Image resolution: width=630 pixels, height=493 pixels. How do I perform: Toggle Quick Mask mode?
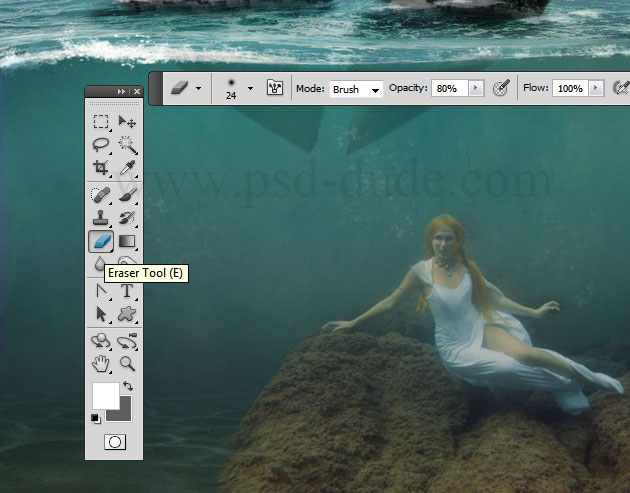pyautogui.click(x=114, y=441)
